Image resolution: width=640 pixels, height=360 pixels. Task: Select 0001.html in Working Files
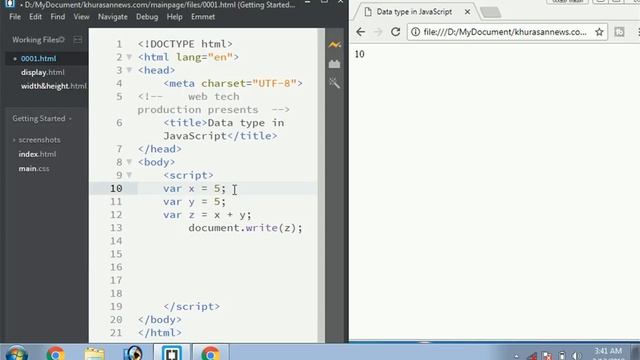tap(38, 58)
